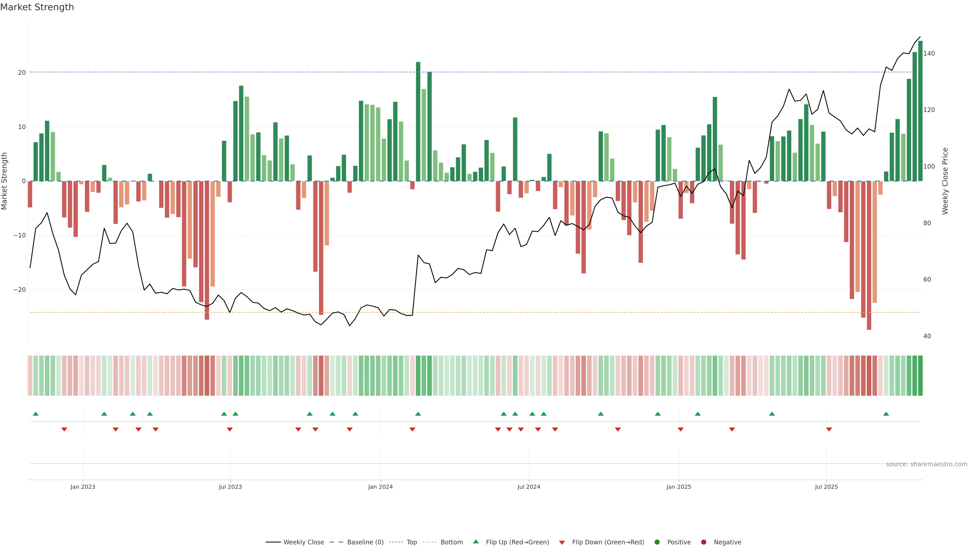Click Flip Up green triangle legend icon
The width and height of the screenshot is (980, 551).
click(475, 542)
